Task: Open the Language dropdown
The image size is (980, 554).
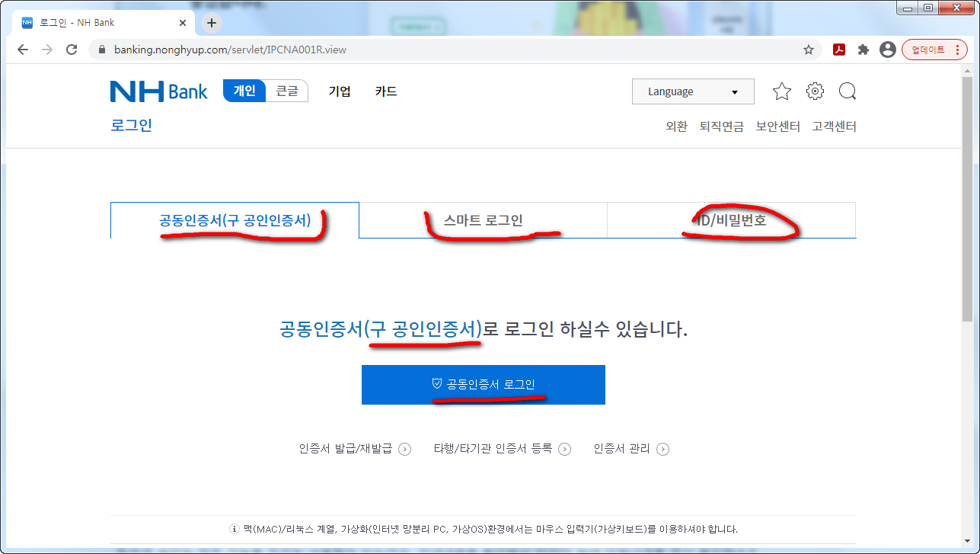Action: (x=693, y=91)
